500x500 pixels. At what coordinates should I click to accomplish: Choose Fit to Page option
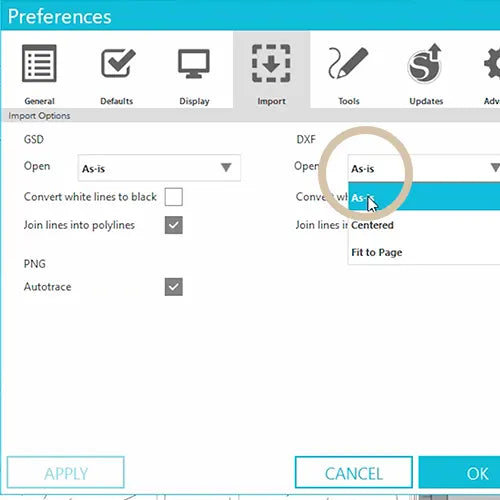tap(424, 252)
